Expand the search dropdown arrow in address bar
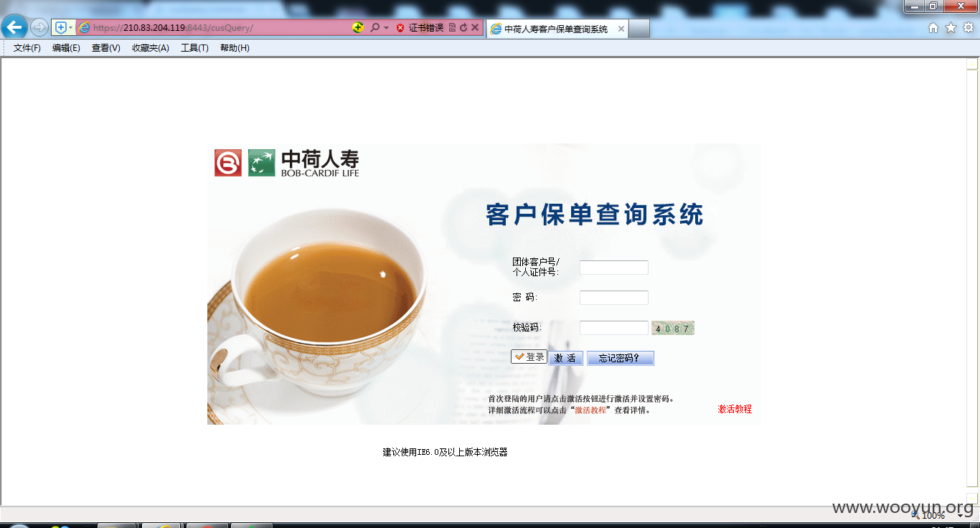 click(386, 28)
